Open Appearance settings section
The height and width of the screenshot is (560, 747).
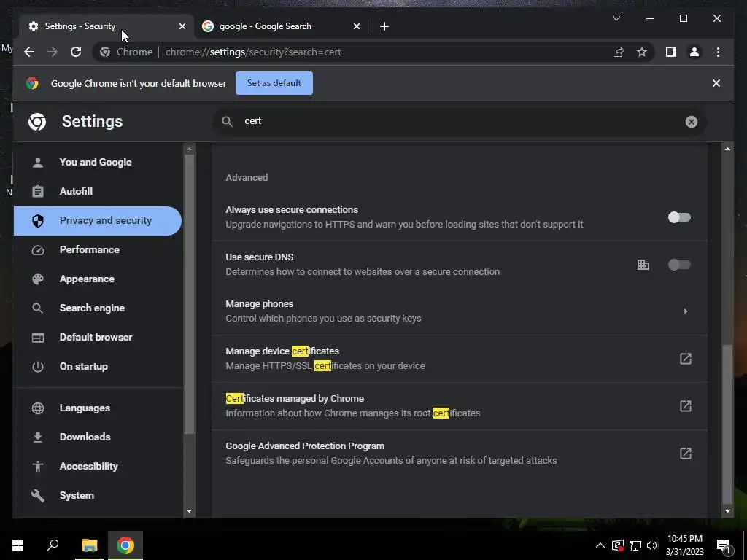click(x=97, y=279)
